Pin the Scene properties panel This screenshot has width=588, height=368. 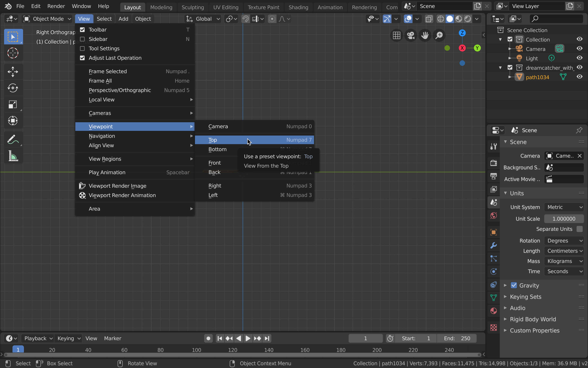tap(579, 130)
